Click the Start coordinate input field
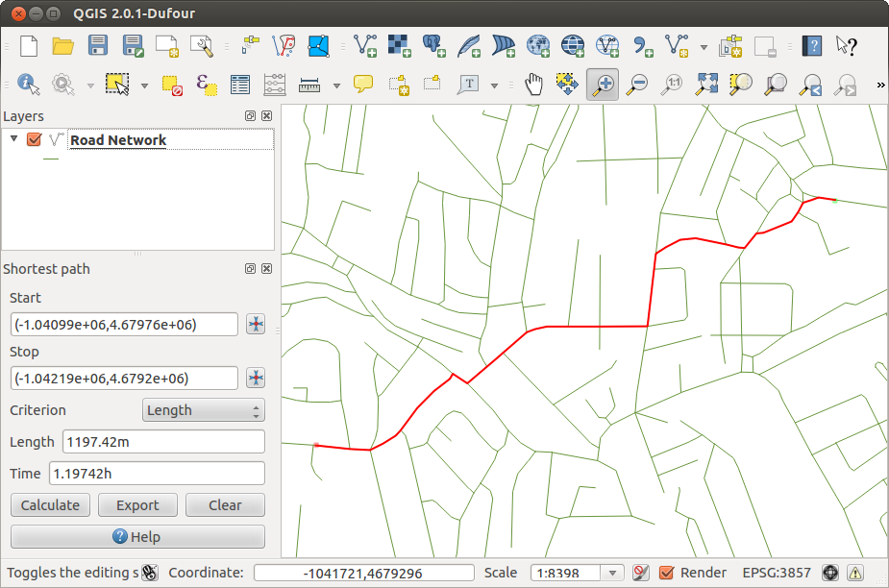The image size is (889, 588). click(x=124, y=325)
